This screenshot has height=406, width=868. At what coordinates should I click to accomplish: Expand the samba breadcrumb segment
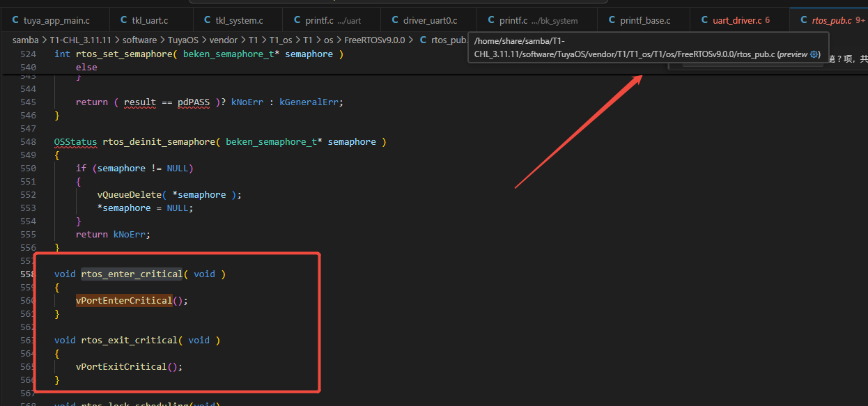(x=25, y=40)
